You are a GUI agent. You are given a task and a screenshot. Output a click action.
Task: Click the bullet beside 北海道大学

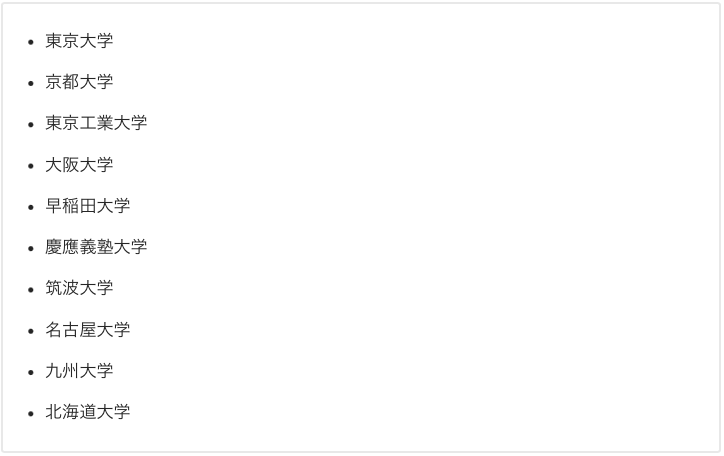[31, 414]
